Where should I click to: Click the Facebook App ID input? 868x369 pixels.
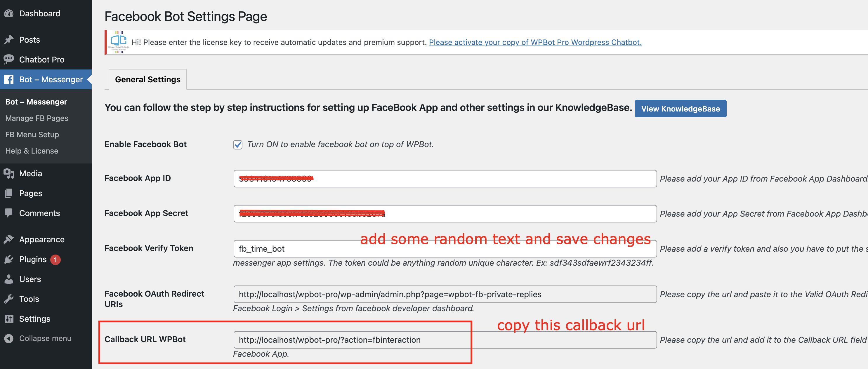(x=445, y=178)
